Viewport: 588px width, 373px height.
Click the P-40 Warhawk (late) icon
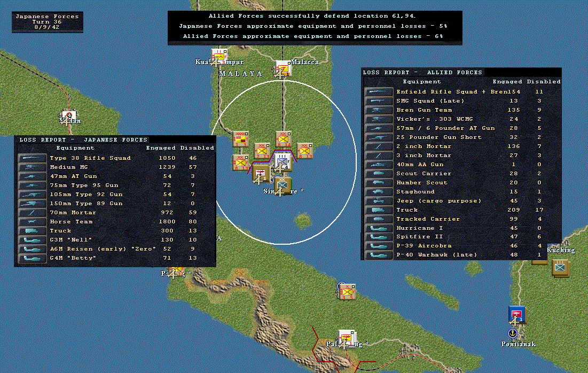coord(379,255)
